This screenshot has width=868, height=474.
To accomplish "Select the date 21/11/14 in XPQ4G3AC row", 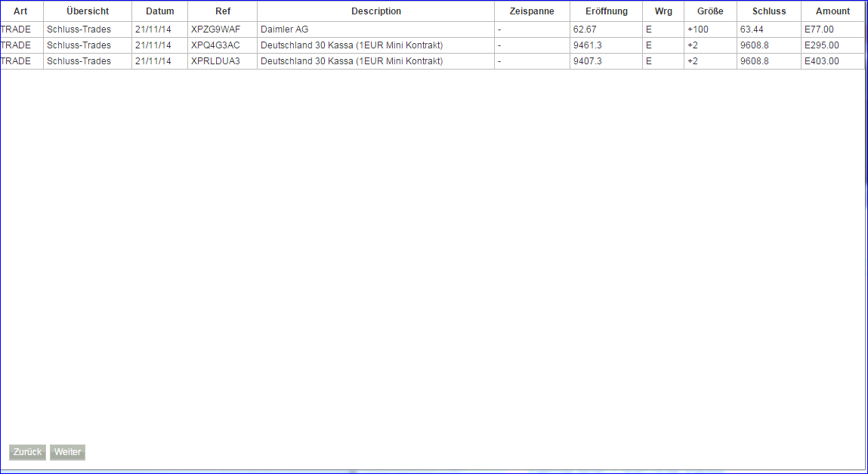I will pos(160,45).
